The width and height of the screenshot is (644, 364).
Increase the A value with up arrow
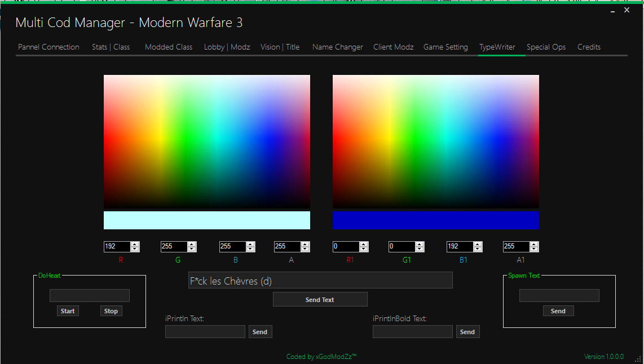305,244
